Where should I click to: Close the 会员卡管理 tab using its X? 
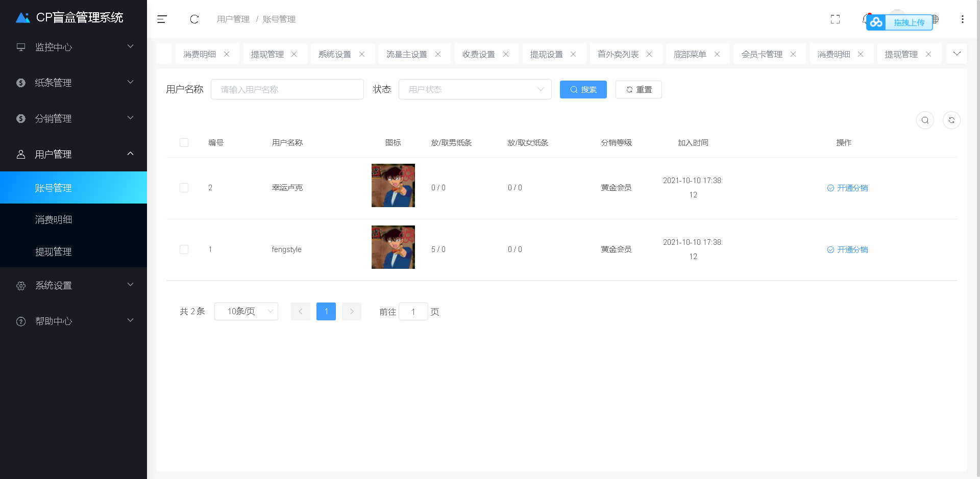coord(793,54)
